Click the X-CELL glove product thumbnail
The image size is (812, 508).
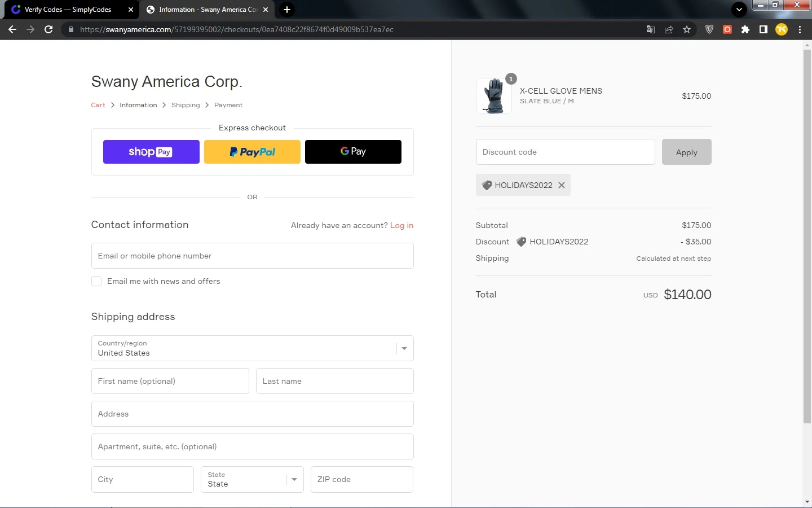click(x=494, y=96)
